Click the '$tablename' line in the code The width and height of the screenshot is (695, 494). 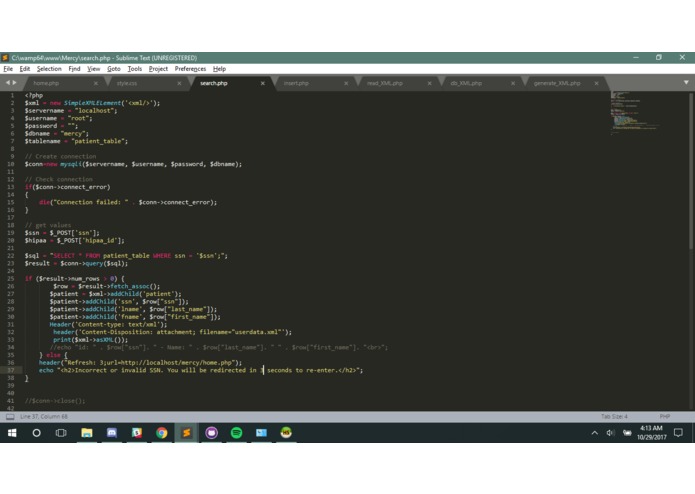pyautogui.click(x=76, y=141)
